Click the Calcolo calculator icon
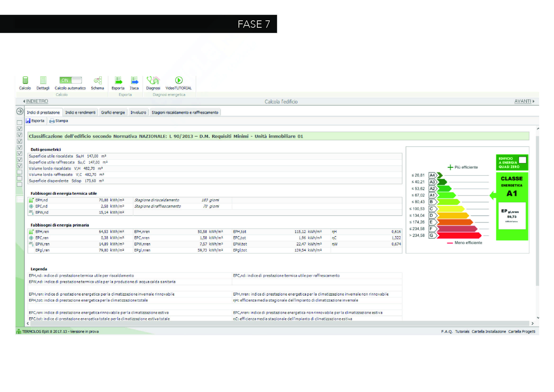Viewport: 554px width, 392px height. pos(25,80)
